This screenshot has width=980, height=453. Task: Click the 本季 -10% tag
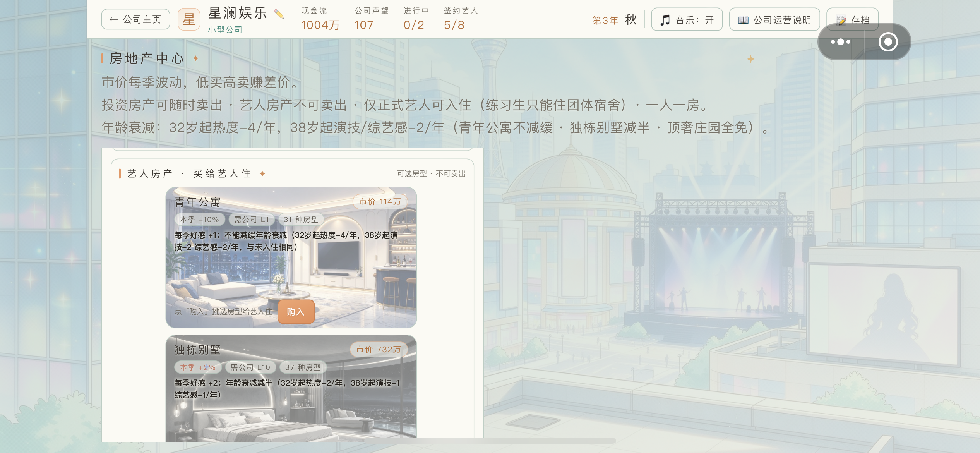(x=199, y=220)
